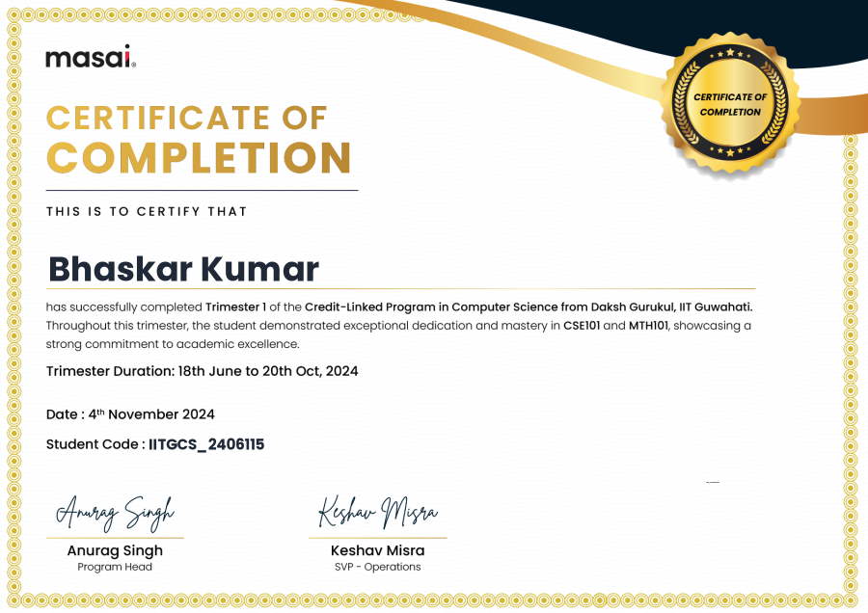
Task: Select student code IITGCS_2406115
Action: (206, 444)
